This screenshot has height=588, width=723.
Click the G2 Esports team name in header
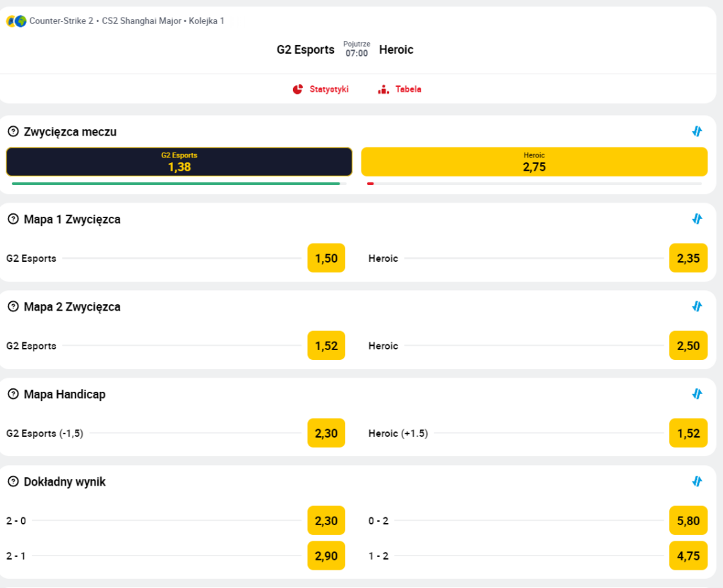coord(306,50)
